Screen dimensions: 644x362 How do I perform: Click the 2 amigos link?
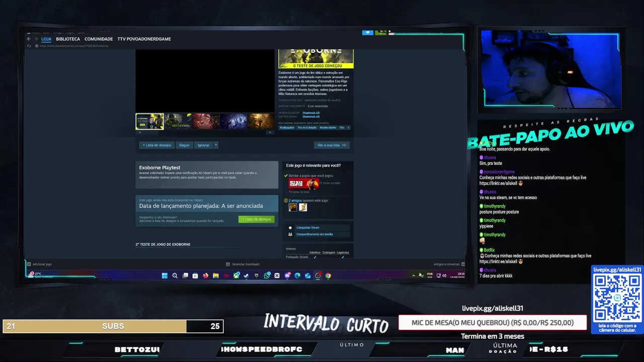coord(296,201)
